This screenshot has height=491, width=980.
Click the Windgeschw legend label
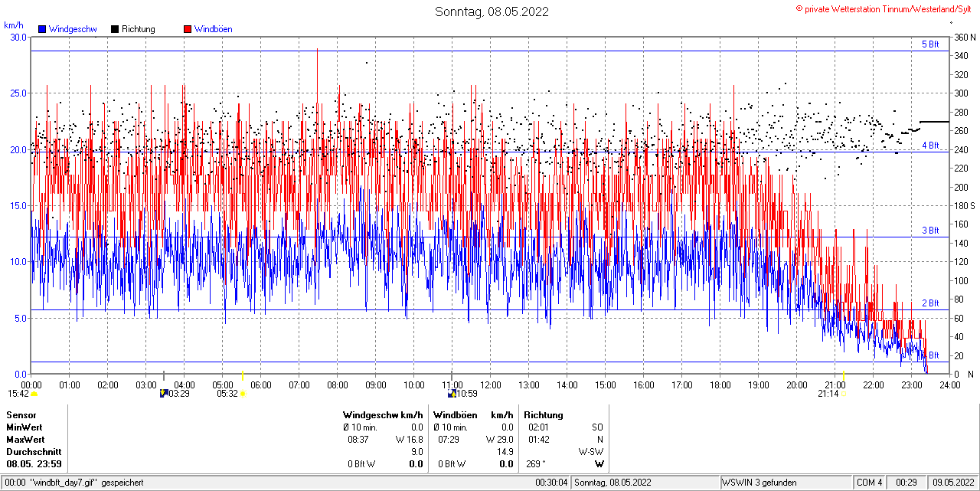tap(73, 29)
